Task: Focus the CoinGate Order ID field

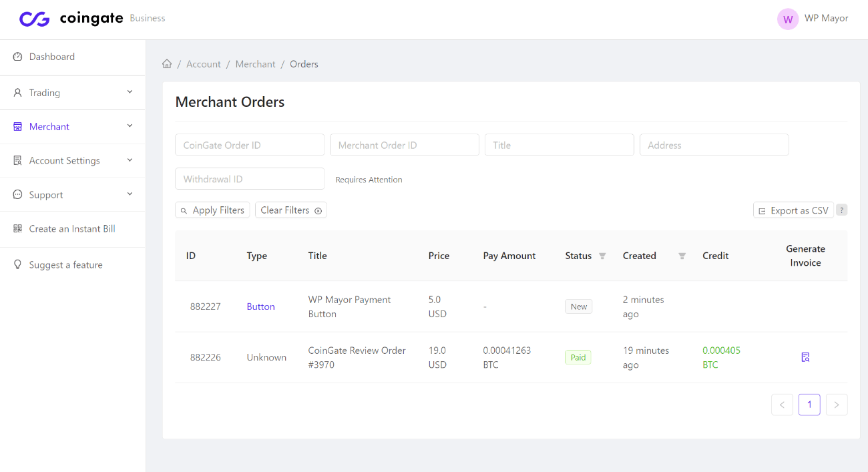Action: [x=250, y=145]
